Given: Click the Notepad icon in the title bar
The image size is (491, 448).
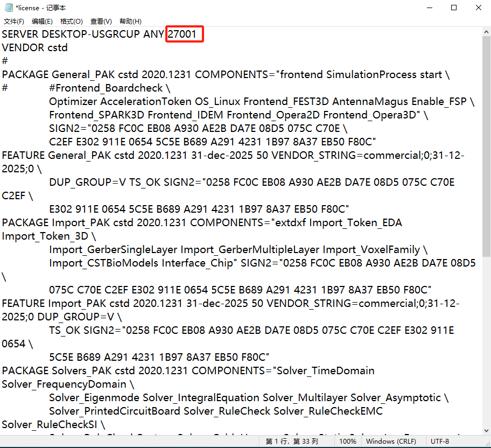Looking at the screenshot, I should [9, 8].
